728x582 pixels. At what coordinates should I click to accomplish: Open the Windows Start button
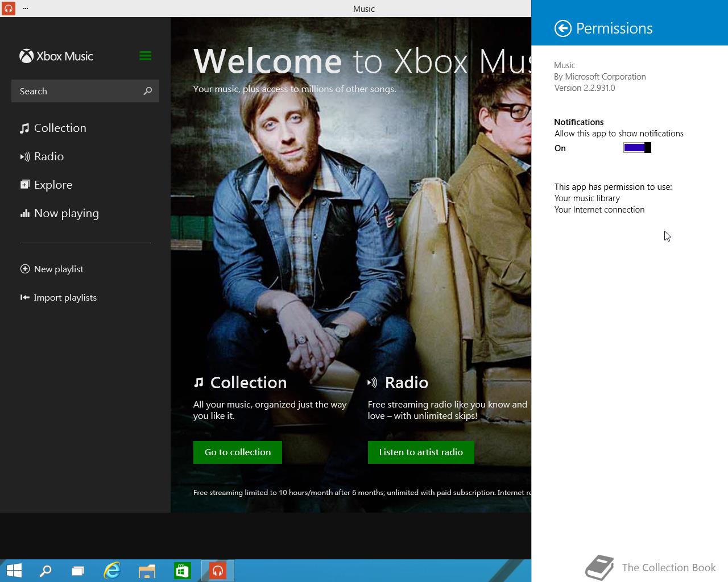pyautogui.click(x=14, y=571)
